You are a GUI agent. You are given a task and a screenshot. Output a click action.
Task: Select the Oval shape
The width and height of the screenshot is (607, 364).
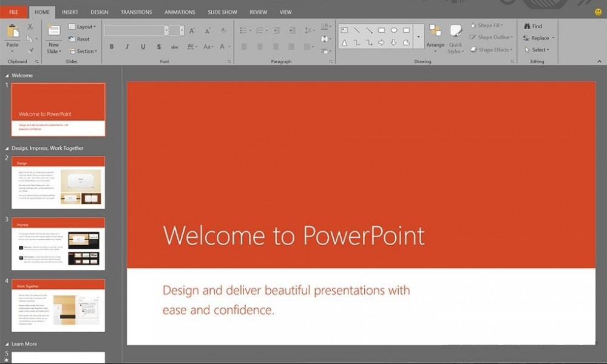pyautogui.click(x=394, y=30)
